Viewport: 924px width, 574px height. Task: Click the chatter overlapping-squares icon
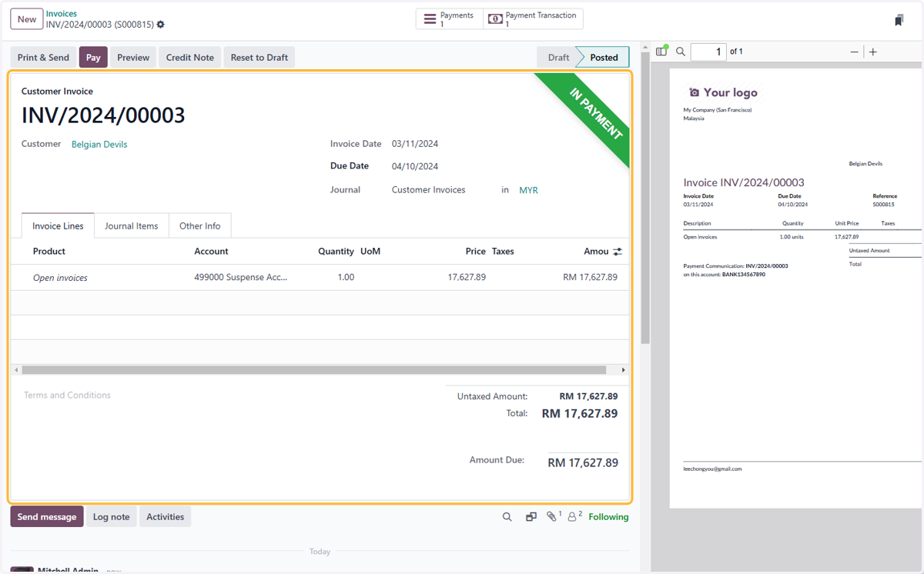coord(531,517)
